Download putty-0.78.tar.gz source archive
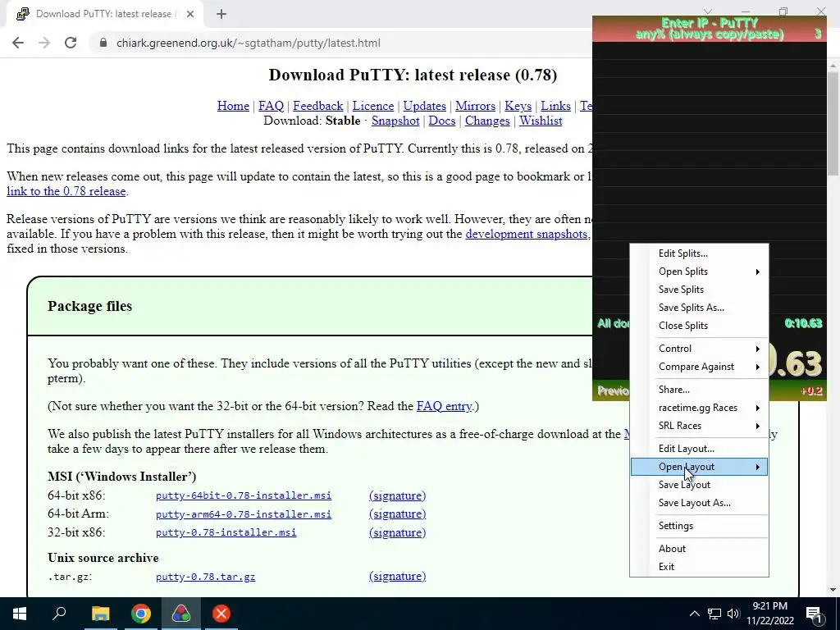The width and height of the screenshot is (840, 630). 206,577
